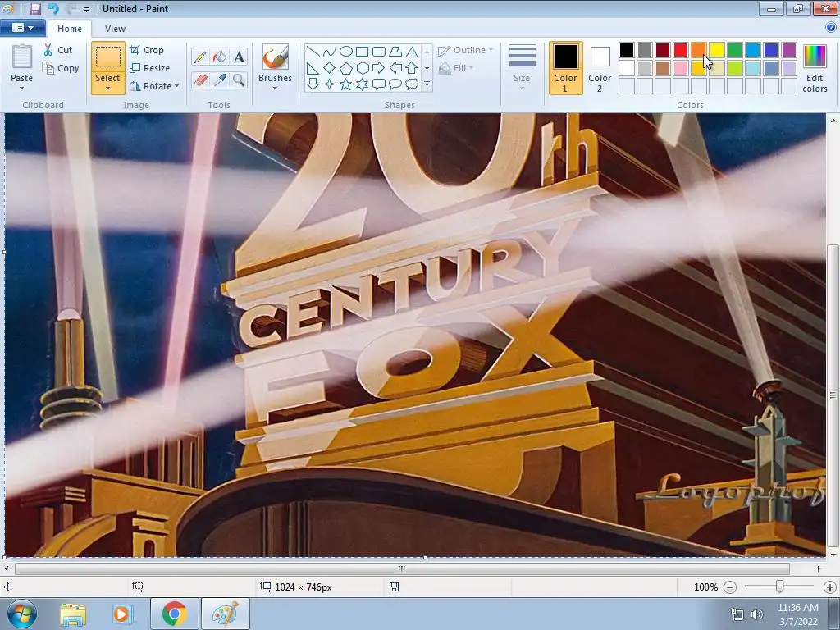840x630 pixels.
Task: Switch to the Home ribbon tab
Action: [70, 29]
